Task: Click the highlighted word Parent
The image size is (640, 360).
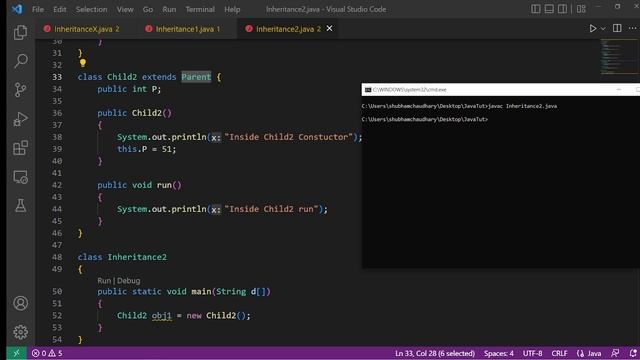Action: (196, 77)
